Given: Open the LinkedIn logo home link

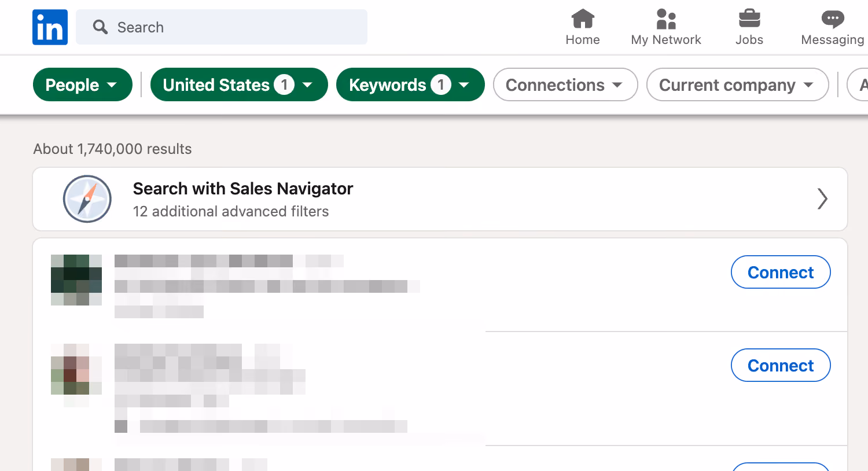Looking at the screenshot, I should [x=50, y=27].
